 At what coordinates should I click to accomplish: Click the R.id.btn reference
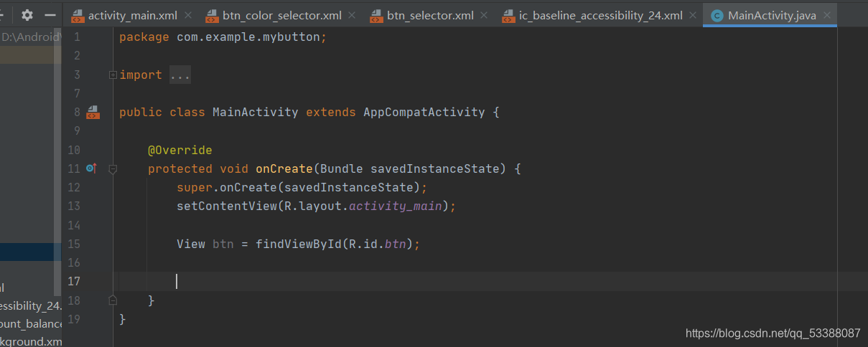point(377,244)
